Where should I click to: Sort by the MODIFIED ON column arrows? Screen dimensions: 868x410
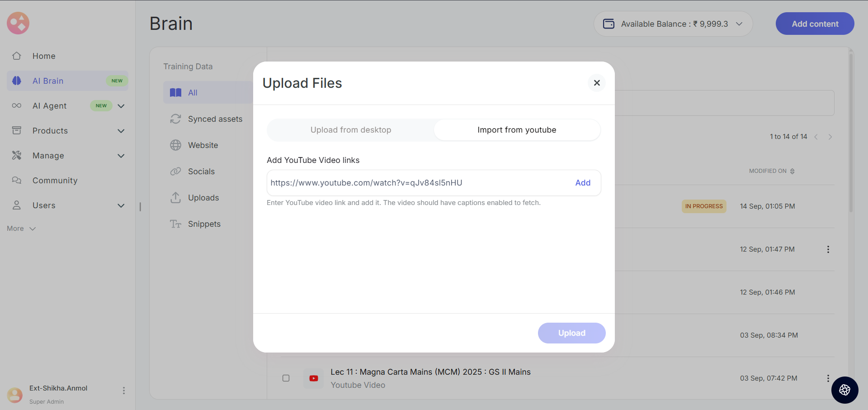(x=793, y=171)
